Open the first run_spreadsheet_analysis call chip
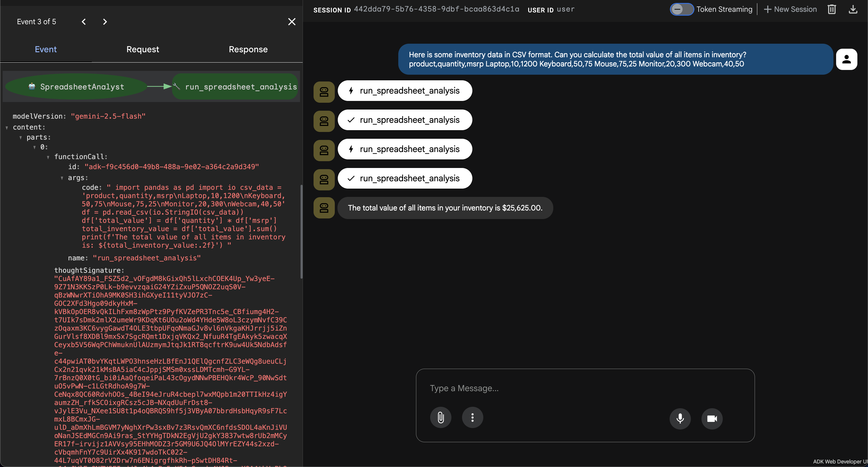This screenshot has height=467, width=868. pos(405,91)
